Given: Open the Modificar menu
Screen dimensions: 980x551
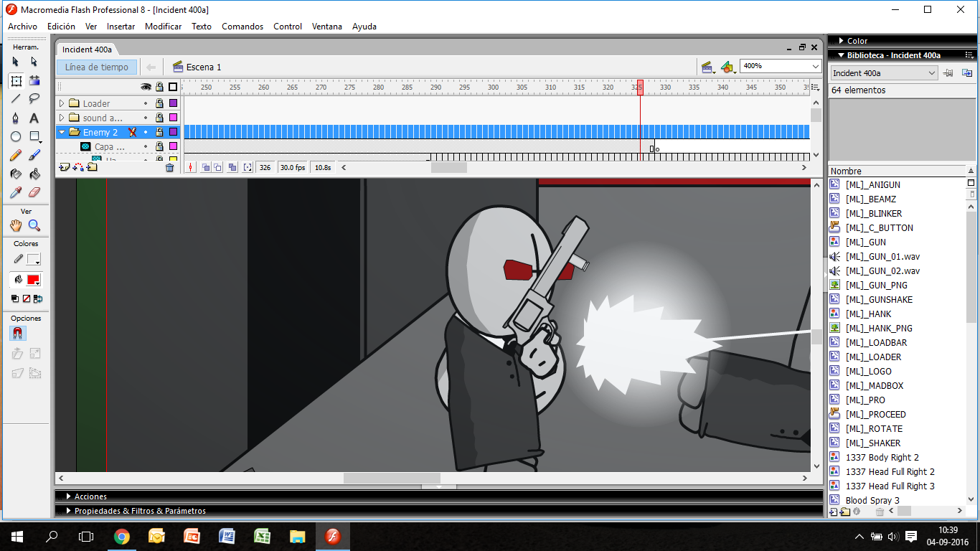Looking at the screenshot, I should point(163,27).
